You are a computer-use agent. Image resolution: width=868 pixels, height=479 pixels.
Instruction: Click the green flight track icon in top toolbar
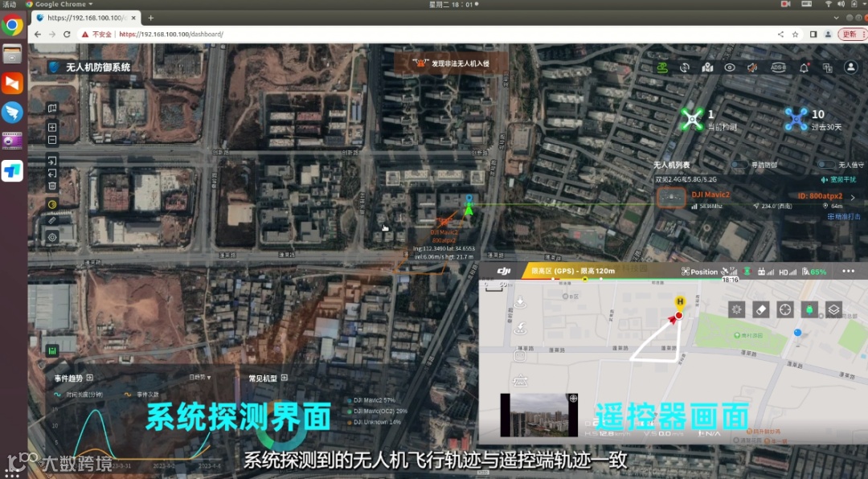point(662,68)
